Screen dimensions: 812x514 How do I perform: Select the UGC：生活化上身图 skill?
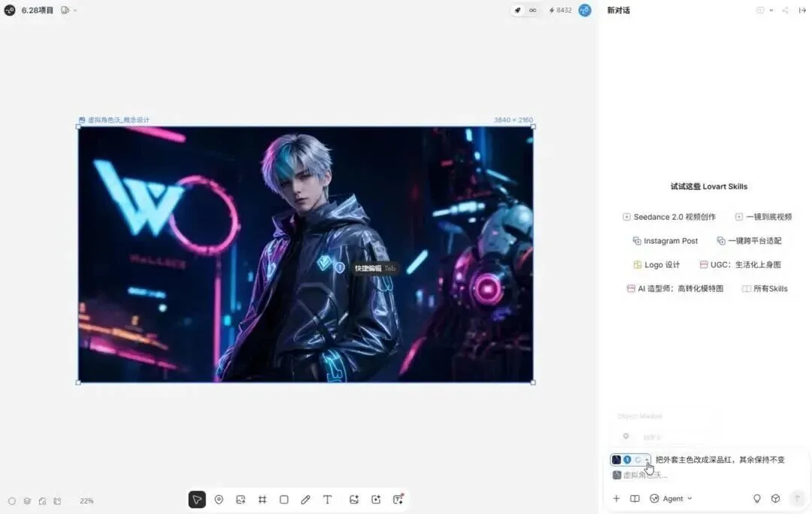tap(740, 264)
